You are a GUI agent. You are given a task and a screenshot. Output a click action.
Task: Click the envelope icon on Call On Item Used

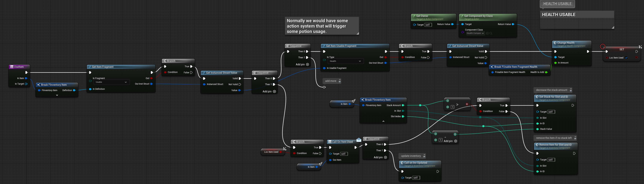tap(359, 140)
